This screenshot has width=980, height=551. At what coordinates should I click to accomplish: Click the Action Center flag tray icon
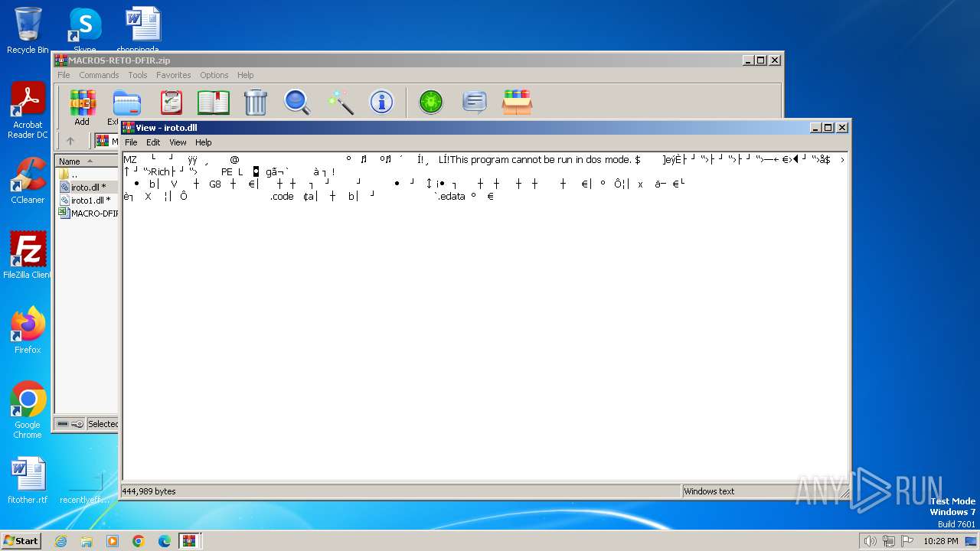907,541
